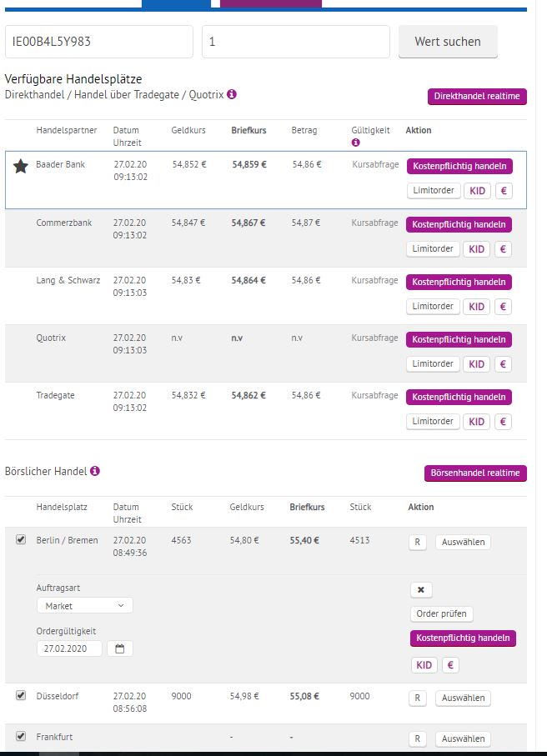Open KID document for Quotrix row
Image resolution: width=547 pixels, height=756 pixels.
click(476, 364)
